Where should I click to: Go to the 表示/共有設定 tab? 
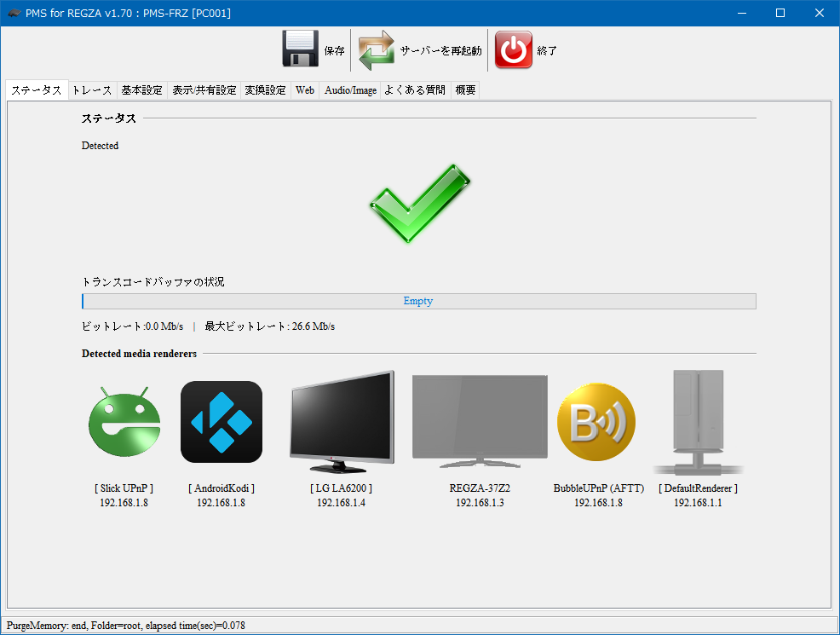click(204, 90)
